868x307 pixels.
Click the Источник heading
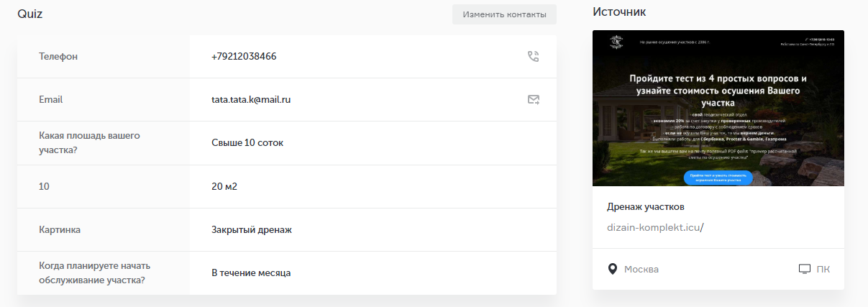coord(619,12)
